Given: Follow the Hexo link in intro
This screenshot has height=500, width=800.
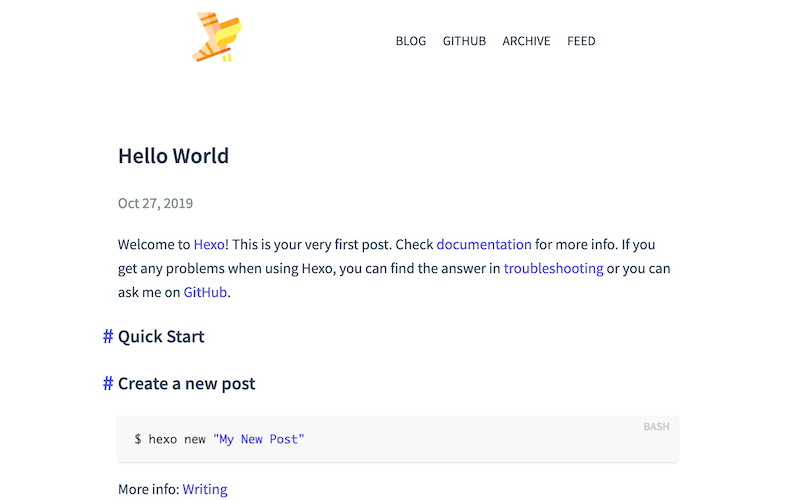Looking at the screenshot, I should coord(209,244).
